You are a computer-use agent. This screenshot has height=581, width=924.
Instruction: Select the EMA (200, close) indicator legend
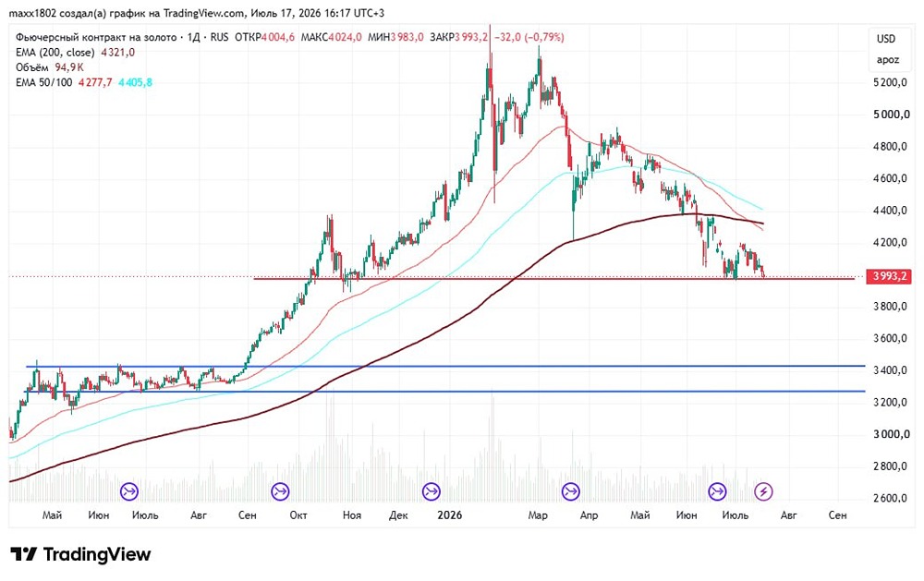(x=55, y=53)
